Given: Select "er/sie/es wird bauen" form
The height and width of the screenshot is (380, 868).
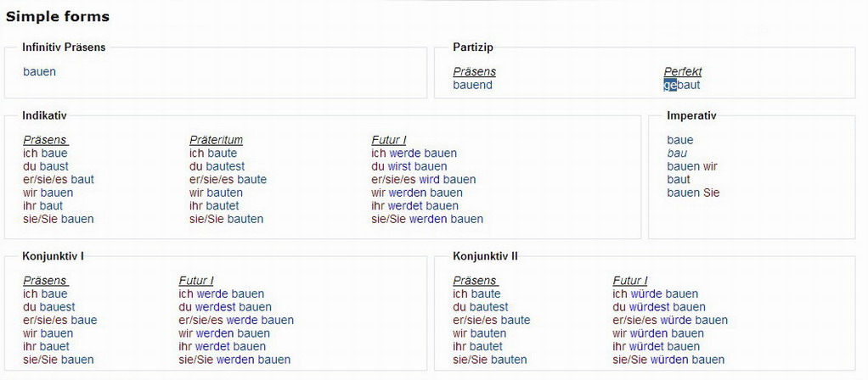Looking at the screenshot, I should pos(423,180).
